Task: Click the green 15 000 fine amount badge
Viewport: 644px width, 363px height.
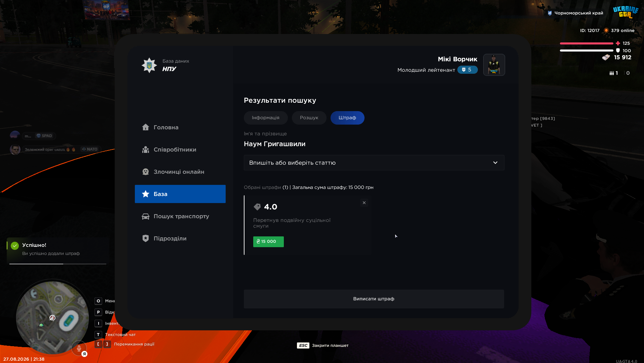Action: (x=268, y=241)
